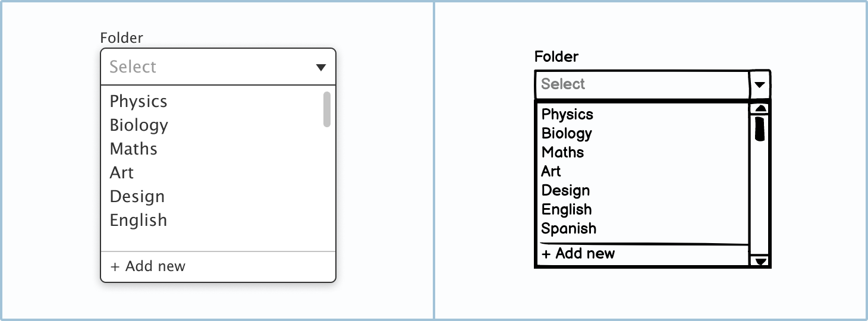Pick Maths in the wireframe list
The height and width of the screenshot is (321, 868).
[x=562, y=152]
